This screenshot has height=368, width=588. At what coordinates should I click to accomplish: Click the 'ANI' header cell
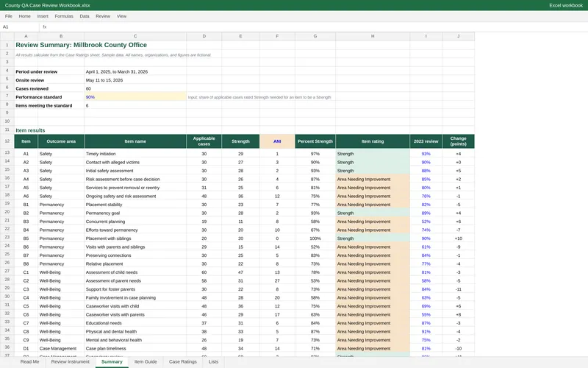click(x=277, y=141)
